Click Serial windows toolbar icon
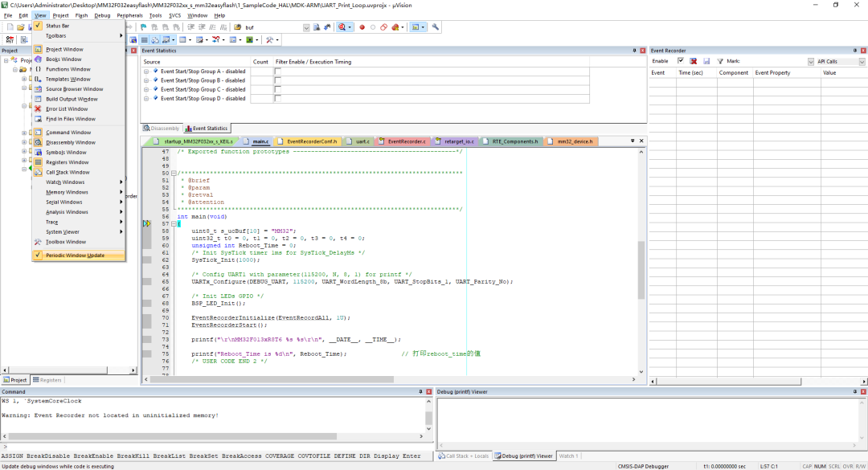The image size is (868, 470). tap(199, 40)
